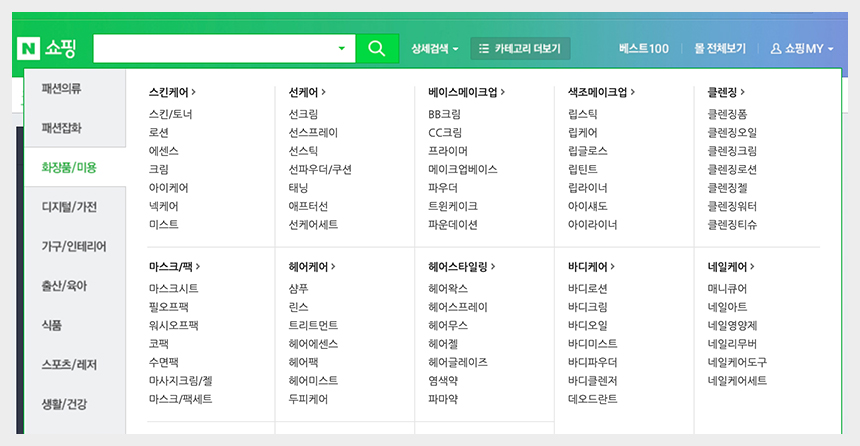
Task: Open the search box dropdown arrow
Action: (x=342, y=48)
